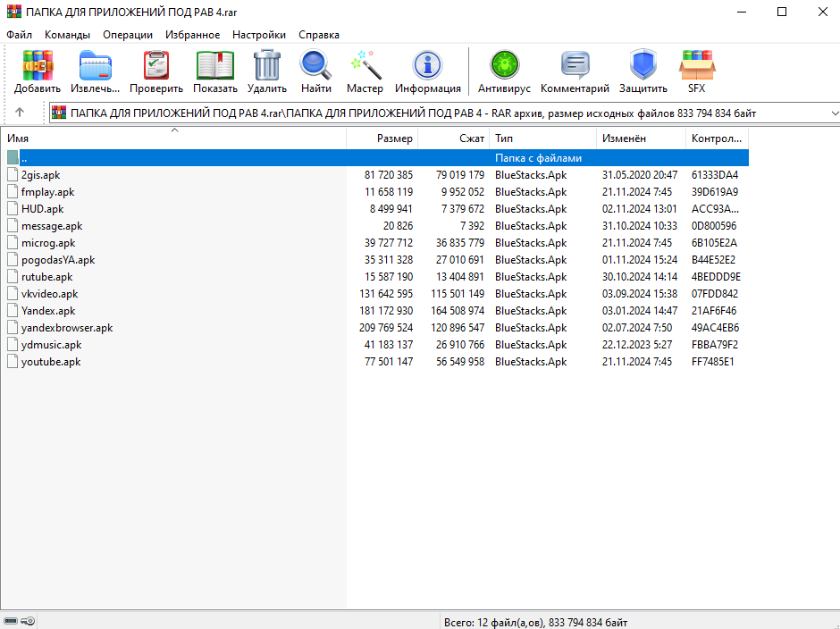The height and width of the screenshot is (629, 840).
Task: Click the Удалить trash can icon
Action: tap(267, 65)
